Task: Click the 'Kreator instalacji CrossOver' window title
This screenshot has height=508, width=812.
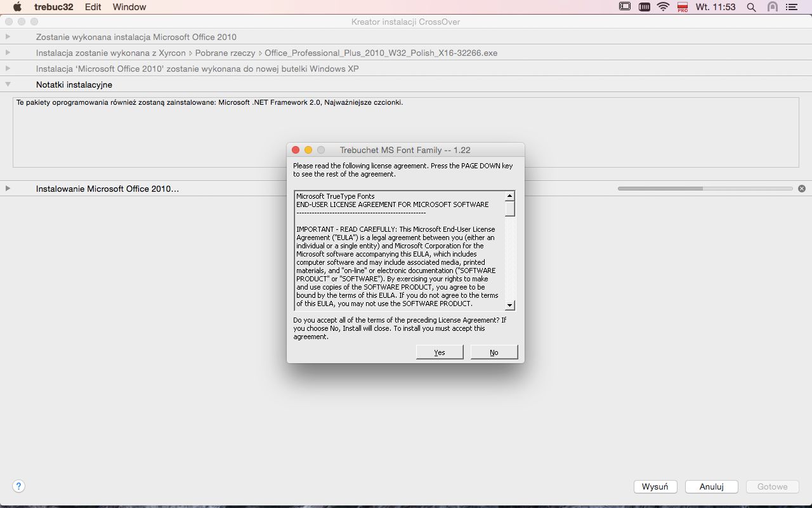Action: click(406, 22)
